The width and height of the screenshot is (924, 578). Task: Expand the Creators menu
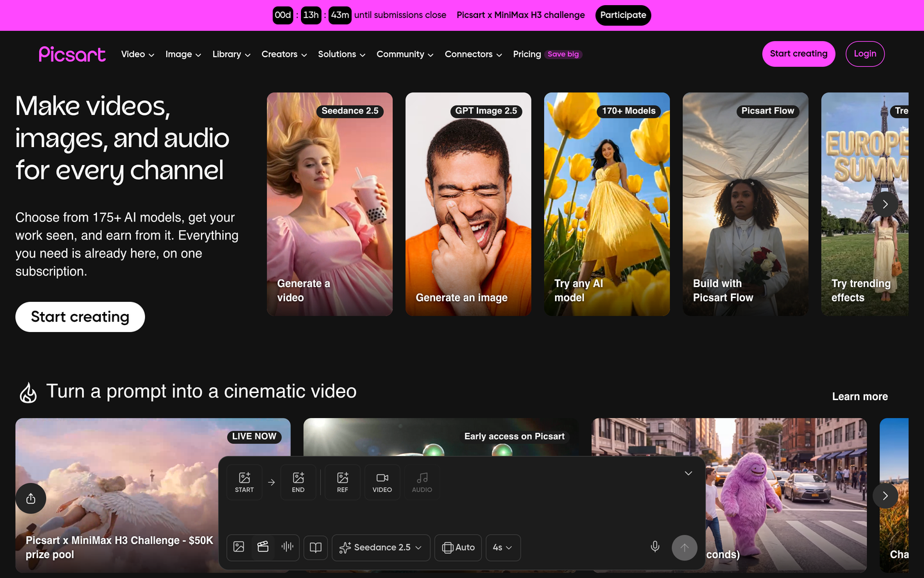[284, 54]
